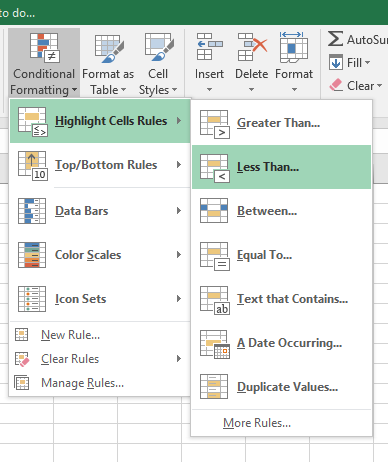Click the AutoSum sigma icon
Image resolution: width=388 pixels, height=462 pixels.
335,39
